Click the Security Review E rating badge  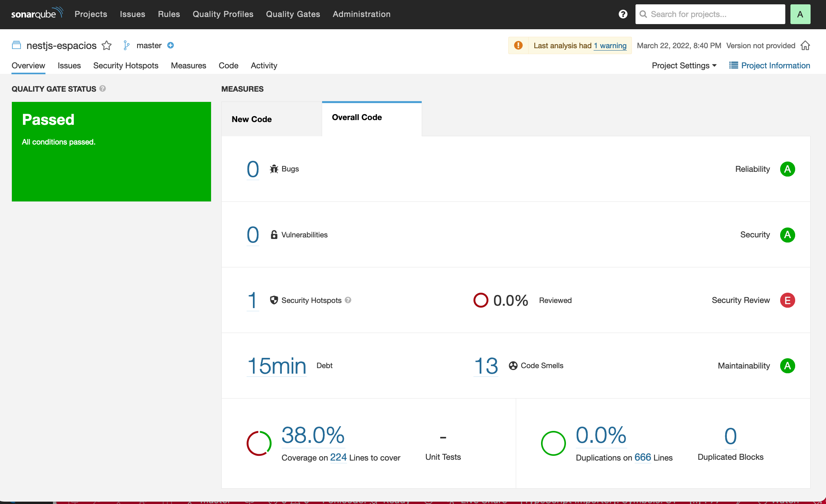[x=788, y=300]
